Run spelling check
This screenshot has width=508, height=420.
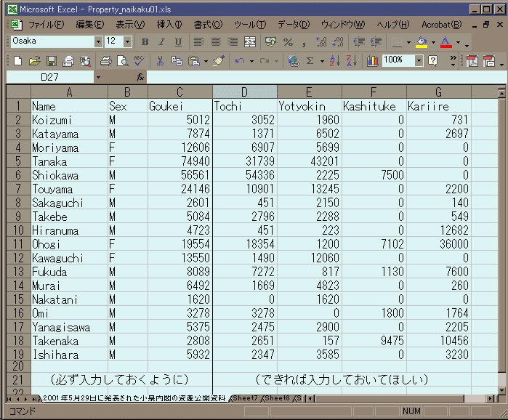tap(140, 60)
